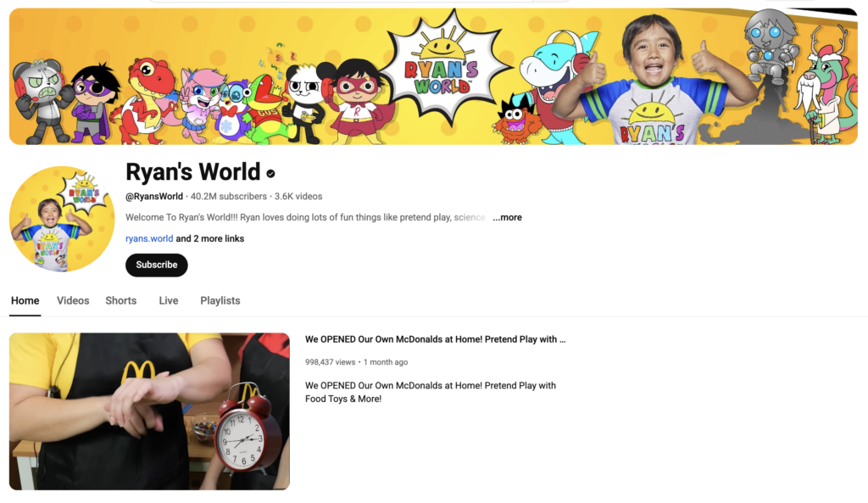Subscribe to the Ryan's World channel

coord(157,265)
